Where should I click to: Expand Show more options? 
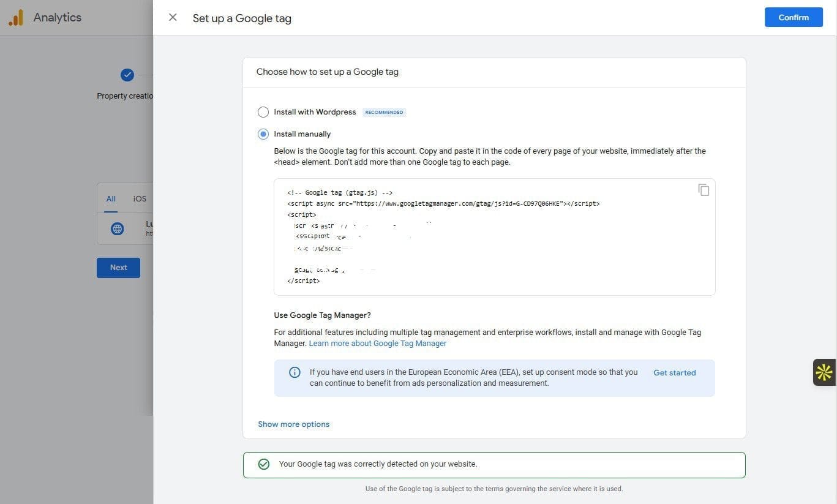293,424
